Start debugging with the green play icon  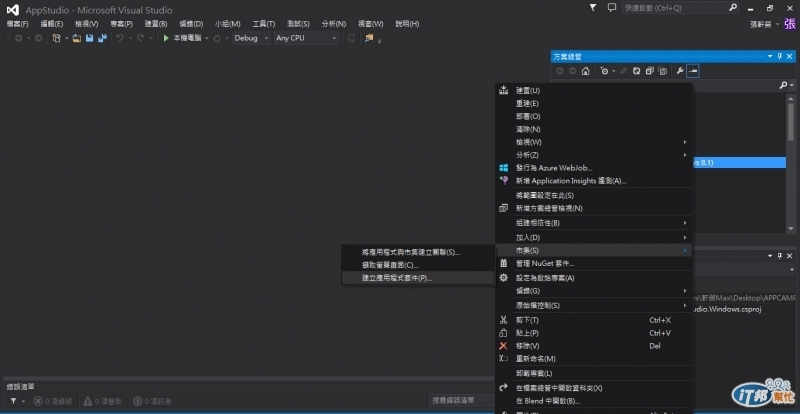click(166, 38)
